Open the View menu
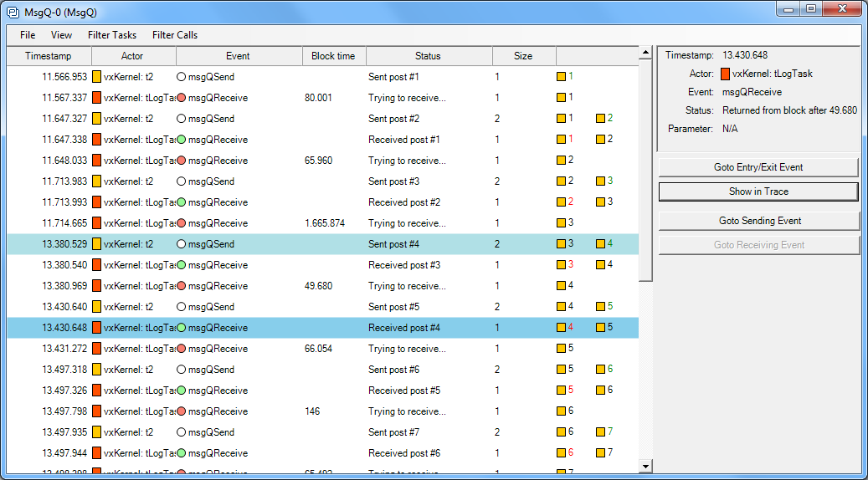Viewport: 868px width, 480px height. (61, 35)
